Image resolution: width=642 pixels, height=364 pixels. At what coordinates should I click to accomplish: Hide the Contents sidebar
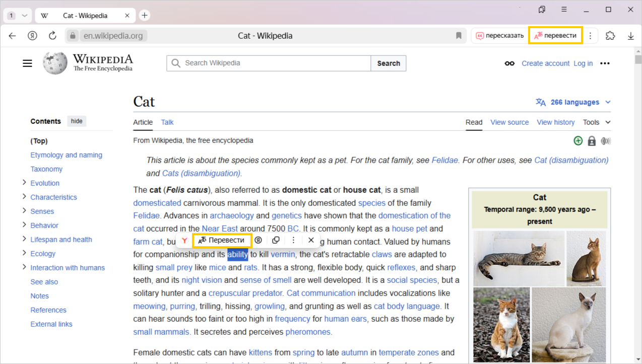tap(77, 121)
